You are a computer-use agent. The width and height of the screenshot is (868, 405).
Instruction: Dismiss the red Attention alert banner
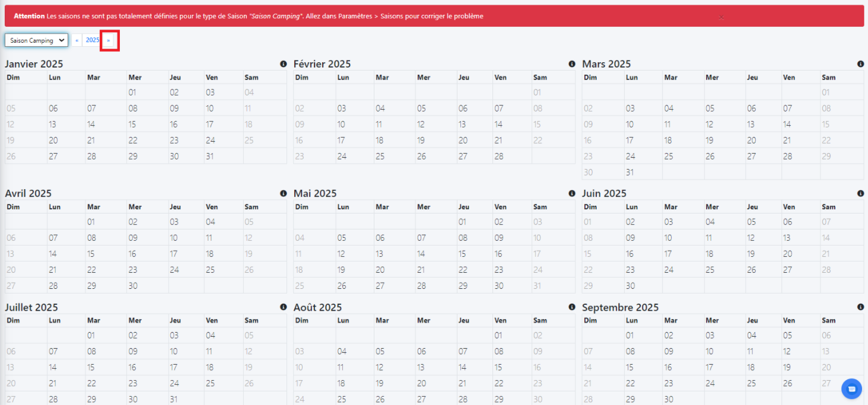pos(721,17)
